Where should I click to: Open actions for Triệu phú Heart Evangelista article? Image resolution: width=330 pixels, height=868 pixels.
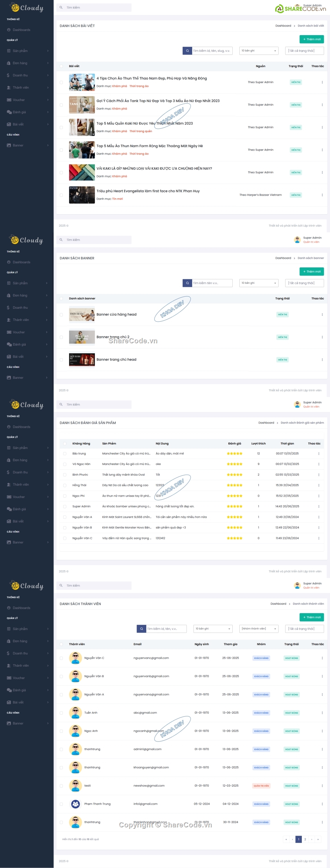coord(322,195)
